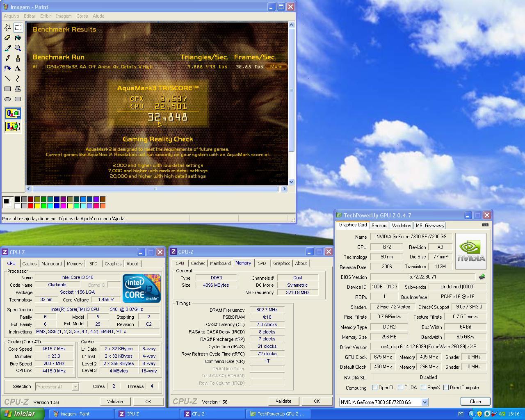This screenshot has height=420, width=525.
Task: Open the Processor #1 selection dropdown
Action: pos(75,386)
